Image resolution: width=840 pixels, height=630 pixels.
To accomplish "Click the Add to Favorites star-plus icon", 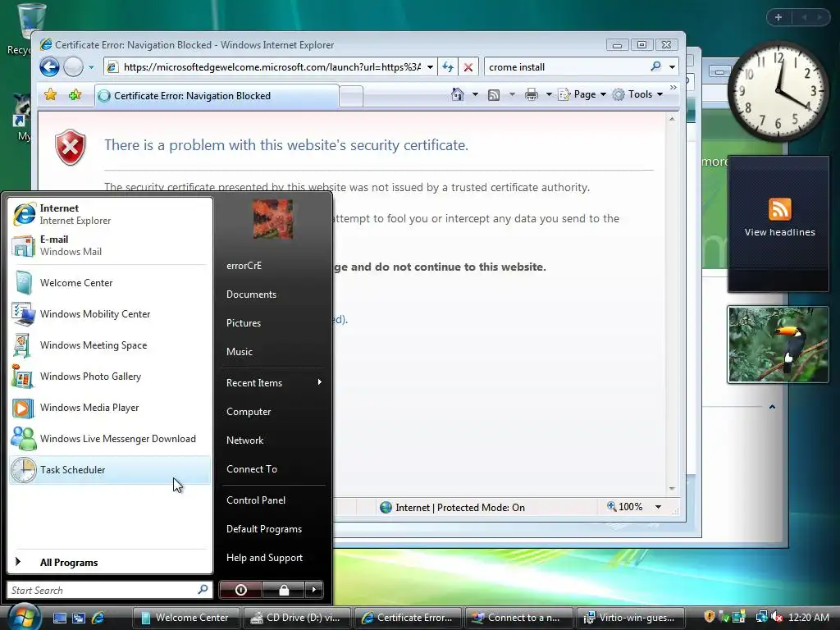I will coord(75,95).
